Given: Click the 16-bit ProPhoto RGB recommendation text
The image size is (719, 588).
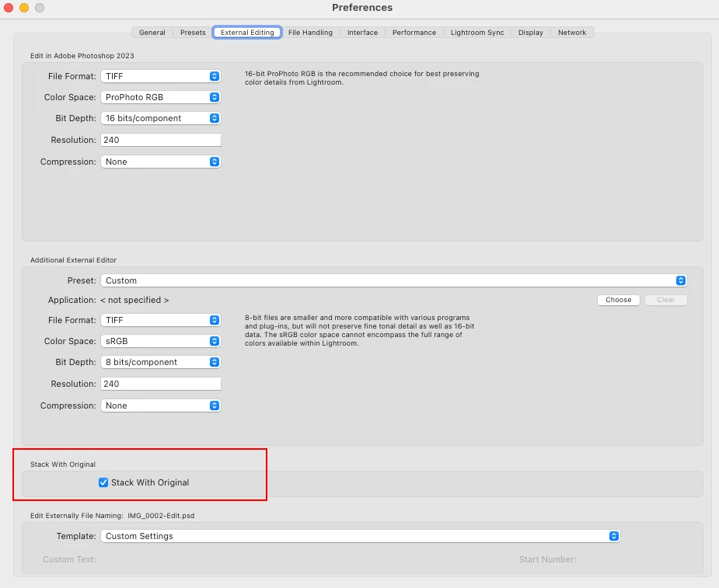Looking at the screenshot, I should tap(361, 78).
